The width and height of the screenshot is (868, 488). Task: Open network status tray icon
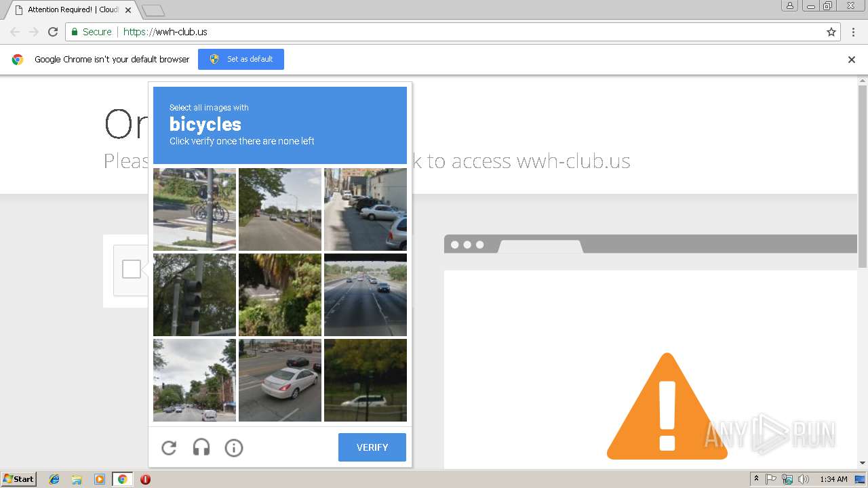(x=787, y=479)
